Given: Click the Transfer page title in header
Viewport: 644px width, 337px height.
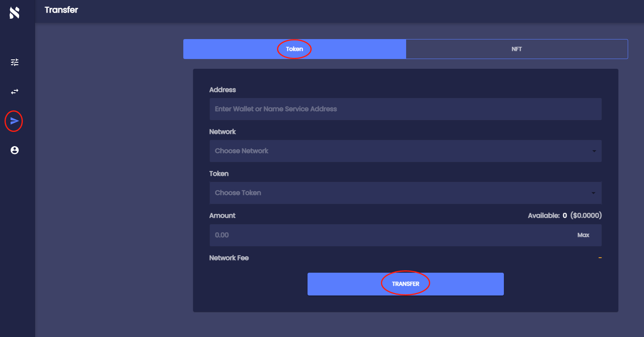Looking at the screenshot, I should 61,10.
